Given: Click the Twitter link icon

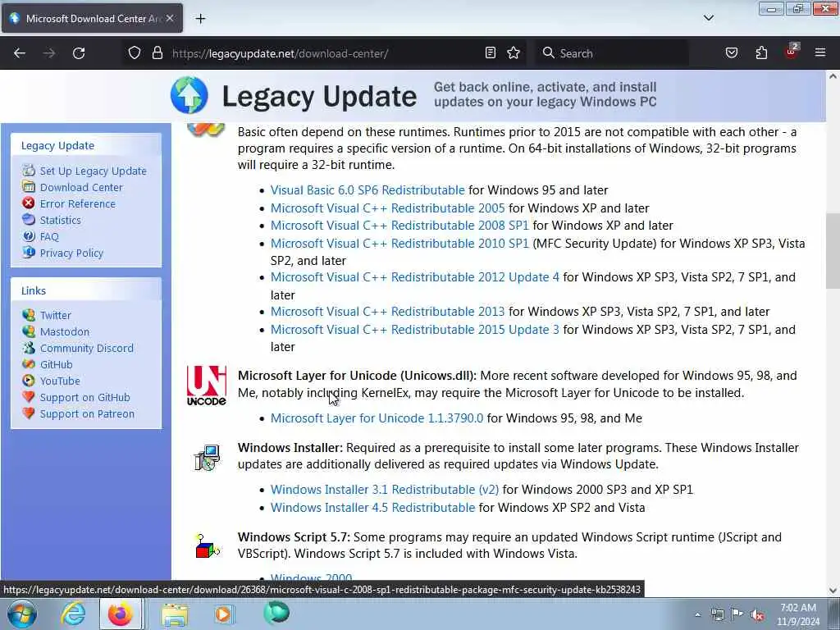Looking at the screenshot, I should (29, 315).
